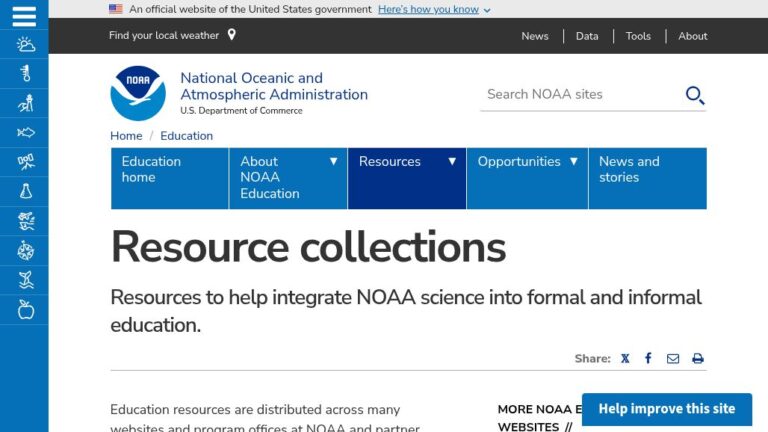Select the Opportunities tab

point(527,178)
